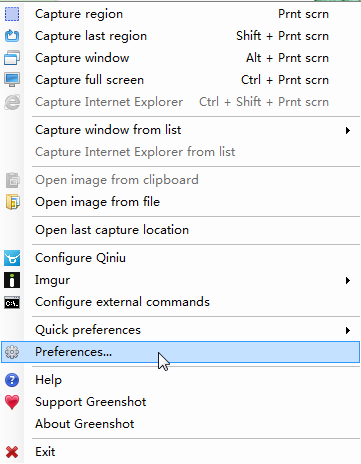The height and width of the screenshot is (464, 361).
Task: Choose Open image from file
Action: [180, 202]
